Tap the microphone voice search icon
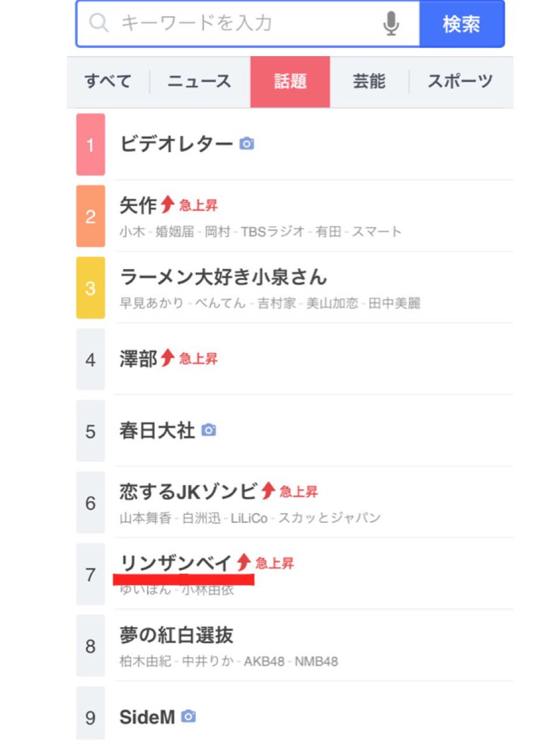 [x=391, y=24]
